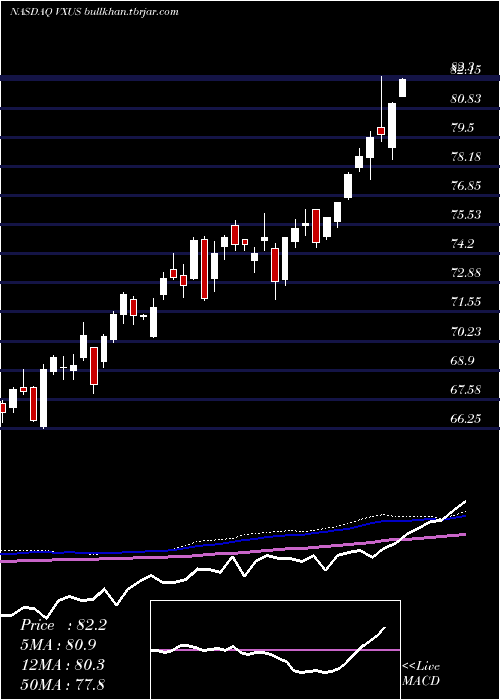Click the 71.55 price axis label
This screenshot has width=500, height=700.
466,302
